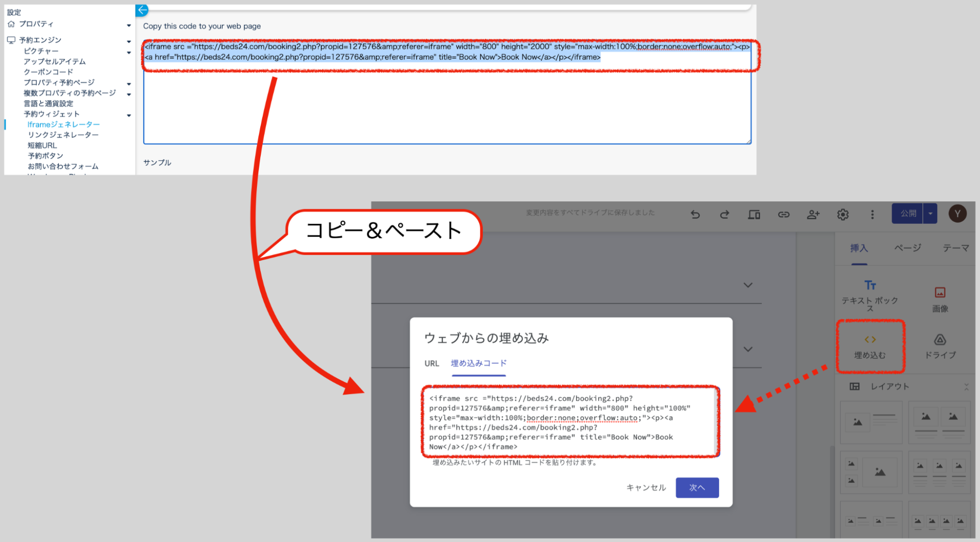Open the device preview icon
980x542 pixels.
(x=754, y=214)
